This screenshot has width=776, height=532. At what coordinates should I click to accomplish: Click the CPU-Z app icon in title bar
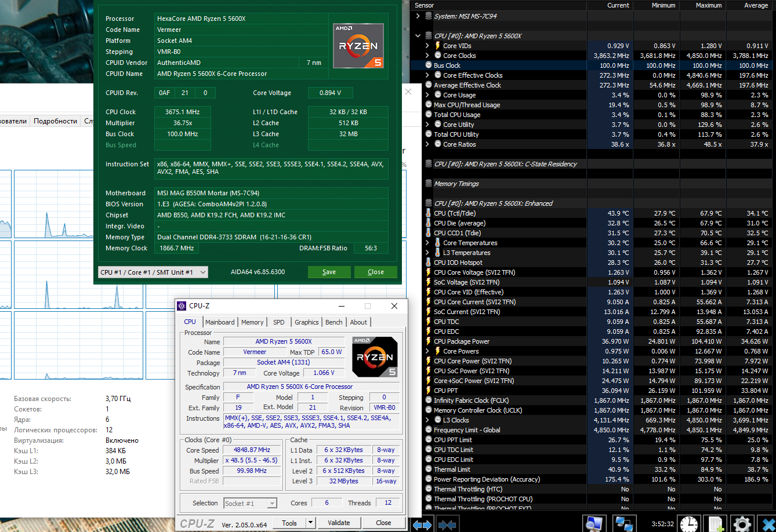182,306
